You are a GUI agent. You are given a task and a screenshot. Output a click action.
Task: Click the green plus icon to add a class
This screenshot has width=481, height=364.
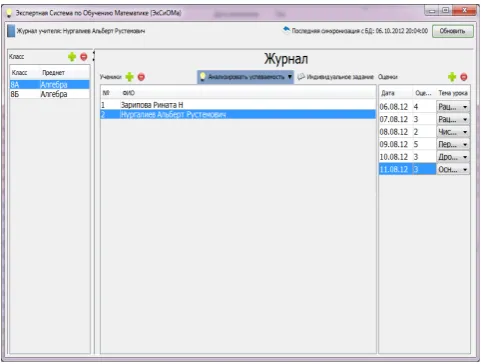pyautogui.click(x=72, y=57)
